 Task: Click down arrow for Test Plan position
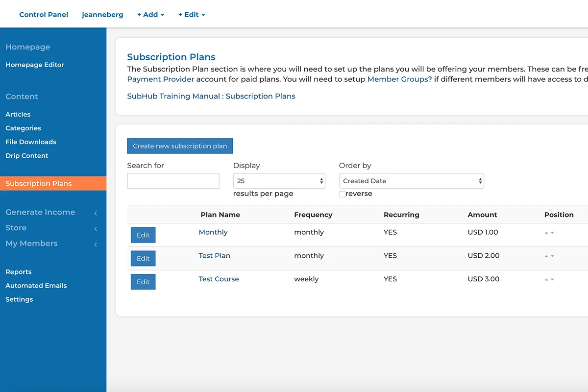tap(553, 256)
